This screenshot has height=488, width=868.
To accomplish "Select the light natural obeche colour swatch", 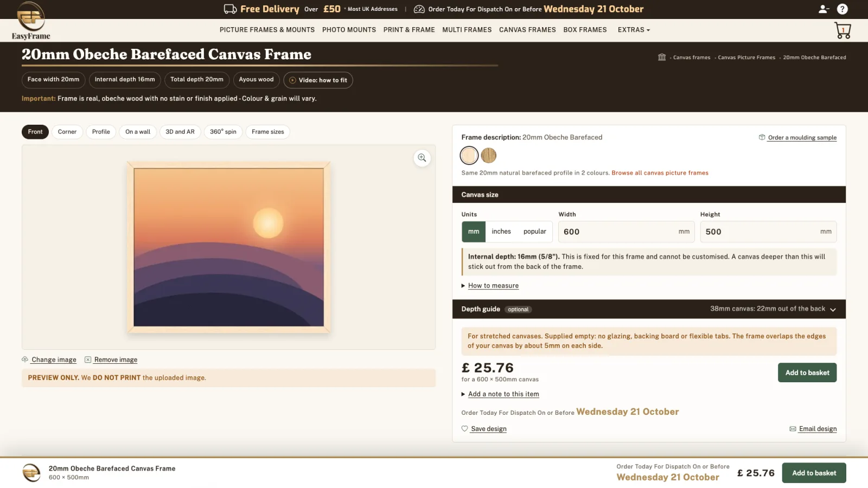I will point(469,156).
